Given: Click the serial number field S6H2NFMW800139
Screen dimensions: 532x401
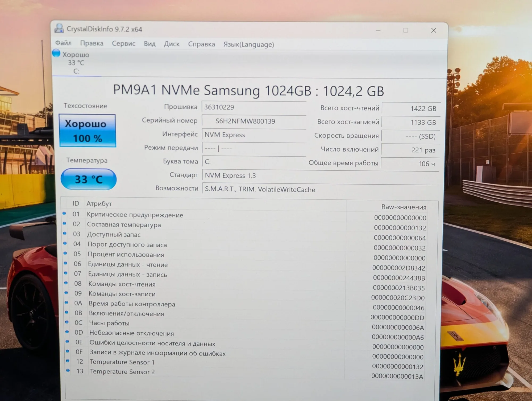Looking at the screenshot, I should [x=254, y=121].
